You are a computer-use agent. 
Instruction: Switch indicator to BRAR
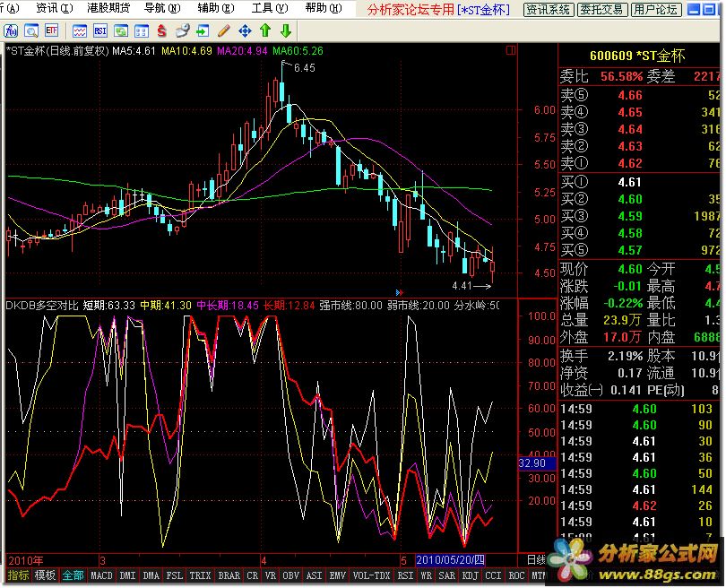click(x=229, y=575)
